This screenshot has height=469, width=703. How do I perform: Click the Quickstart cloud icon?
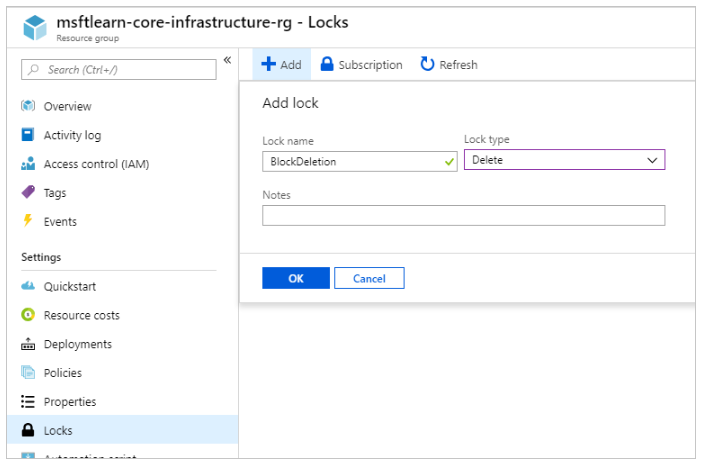pyautogui.click(x=28, y=286)
